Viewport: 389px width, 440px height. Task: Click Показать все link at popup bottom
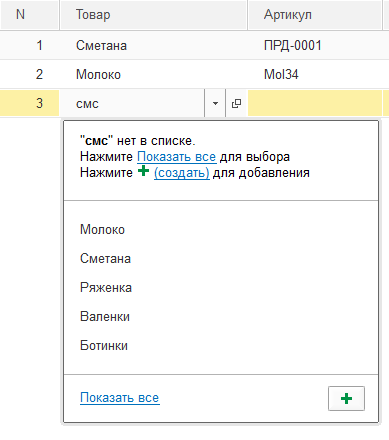click(x=120, y=398)
